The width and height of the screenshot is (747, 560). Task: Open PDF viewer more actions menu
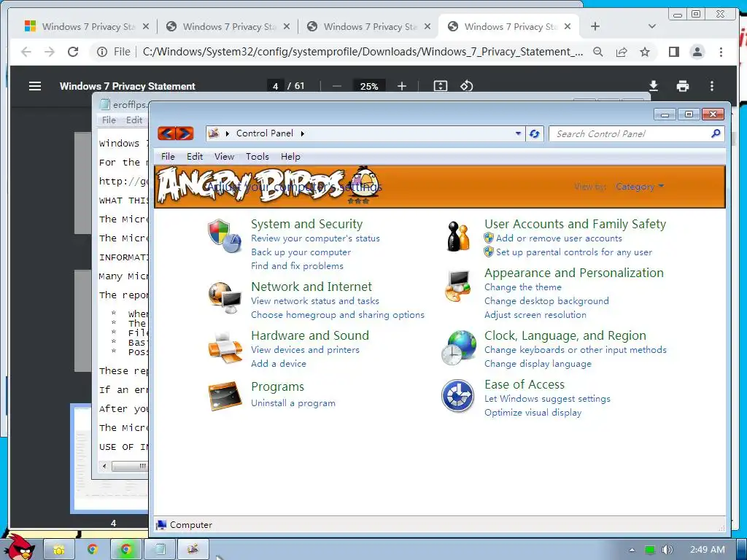[x=712, y=86]
